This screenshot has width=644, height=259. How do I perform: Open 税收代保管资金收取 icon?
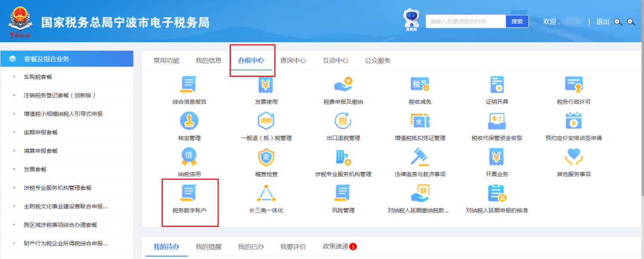tap(497, 121)
